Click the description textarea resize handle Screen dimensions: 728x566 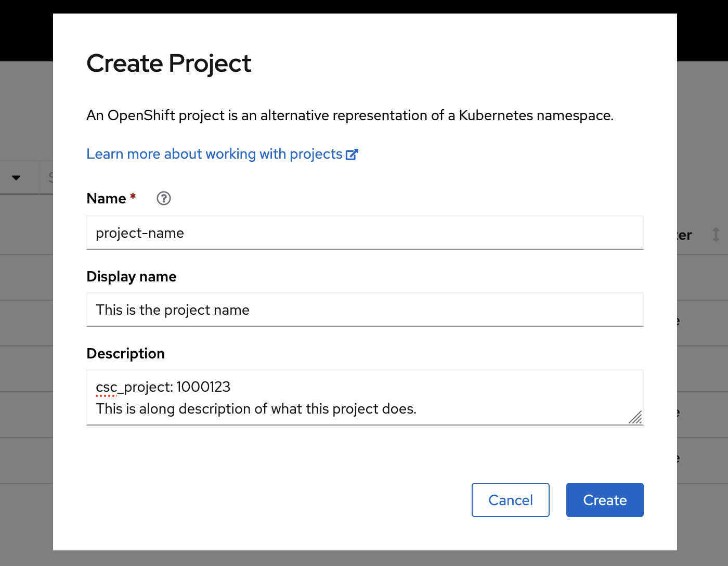635,417
